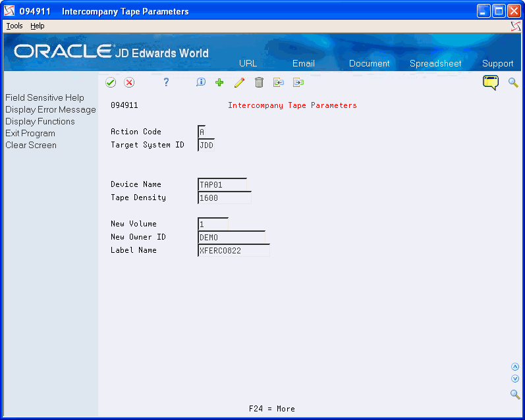The image size is (525, 420).
Task: Click the Label Name field with XFERCO822
Action: coord(234,250)
